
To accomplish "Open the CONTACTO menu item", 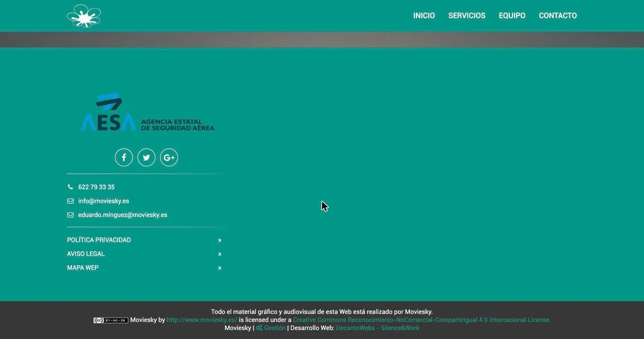I will (x=558, y=16).
